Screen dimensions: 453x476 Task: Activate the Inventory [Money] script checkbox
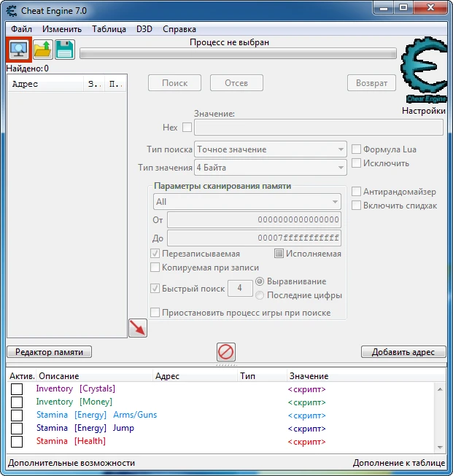click(17, 402)
